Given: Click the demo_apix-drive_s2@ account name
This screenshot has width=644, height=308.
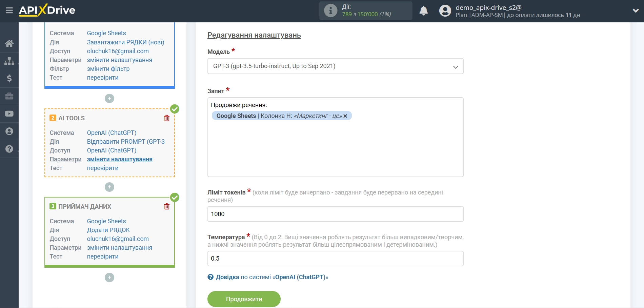Looking at the screenshot, I should (x=488, y=7).
